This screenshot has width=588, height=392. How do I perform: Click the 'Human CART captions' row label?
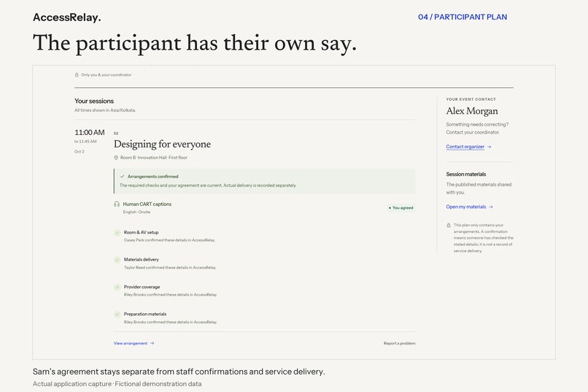[147, 204]
